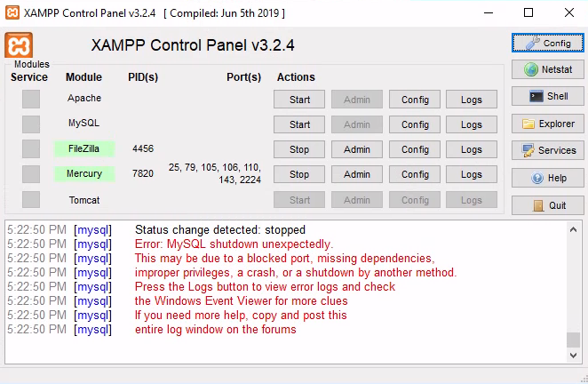Open FileZilla Admin
This screenshot has height=384, width=588.
pos(357,149)
